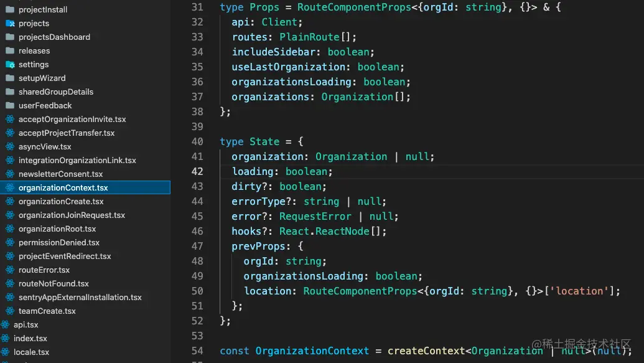Click React icon beside organizationContext.tsx
644x363 pixels.
tap(10, 187)
